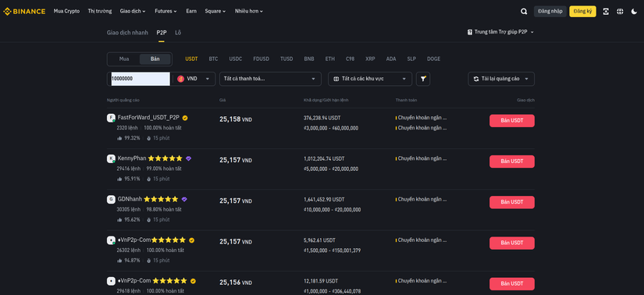The height and width of the screenshot is (295, 644).
Task: Select the USDC coin tab
Action: pos(235,59)
